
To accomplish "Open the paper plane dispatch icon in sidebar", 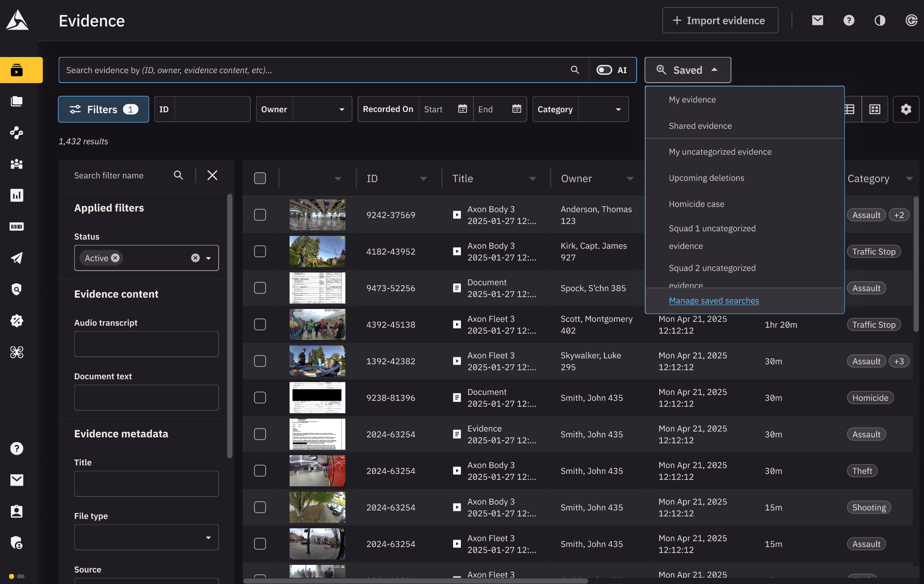I will coord(17,258).
